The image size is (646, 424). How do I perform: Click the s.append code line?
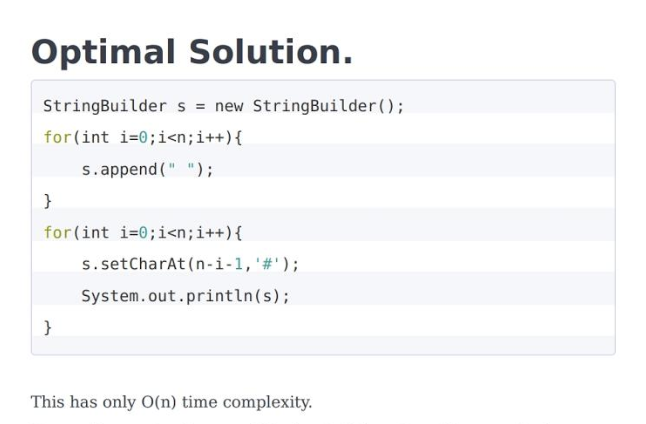(x=147, y=169)
